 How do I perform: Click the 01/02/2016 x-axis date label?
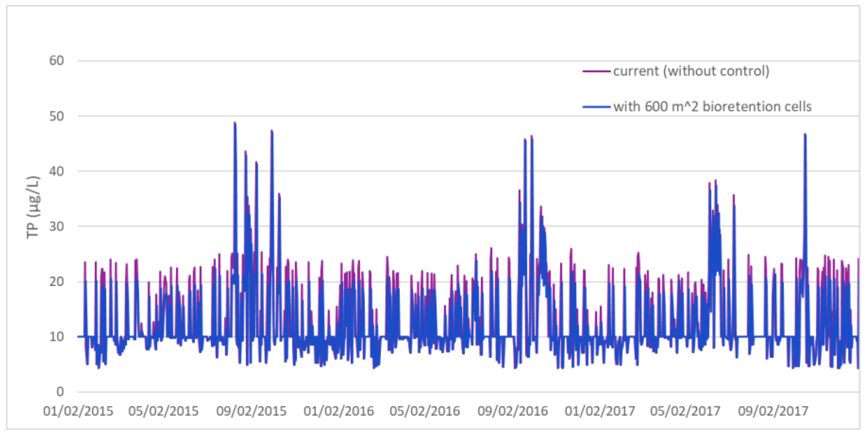click(x=339, y=412)
